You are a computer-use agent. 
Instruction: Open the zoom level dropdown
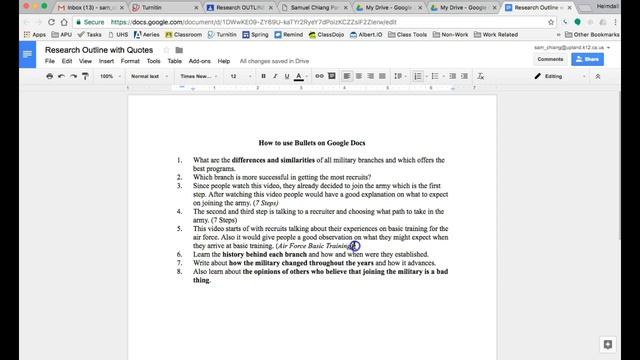[x=111, y=76]
